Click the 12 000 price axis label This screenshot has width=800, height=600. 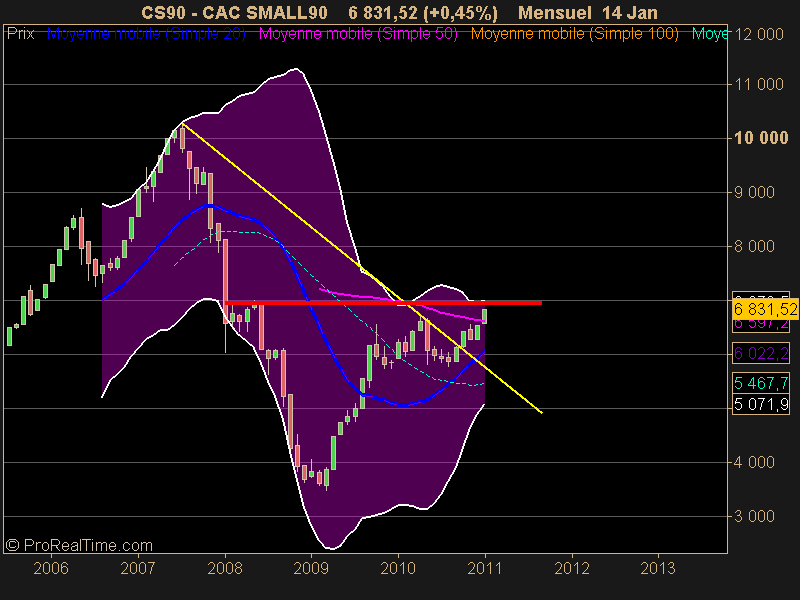click(759, 34)
